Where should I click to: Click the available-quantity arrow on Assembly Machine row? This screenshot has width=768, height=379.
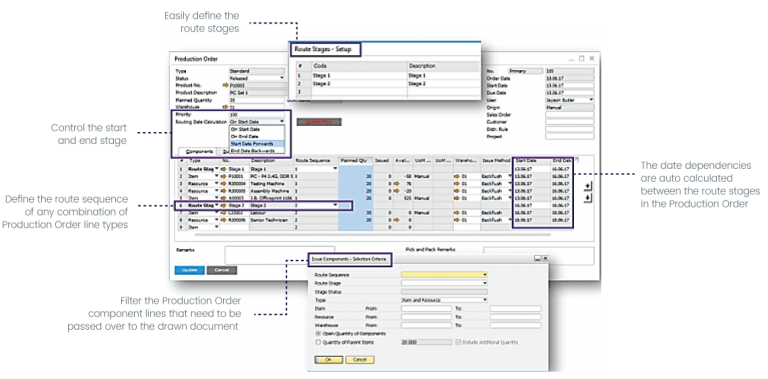coord(397,191)
